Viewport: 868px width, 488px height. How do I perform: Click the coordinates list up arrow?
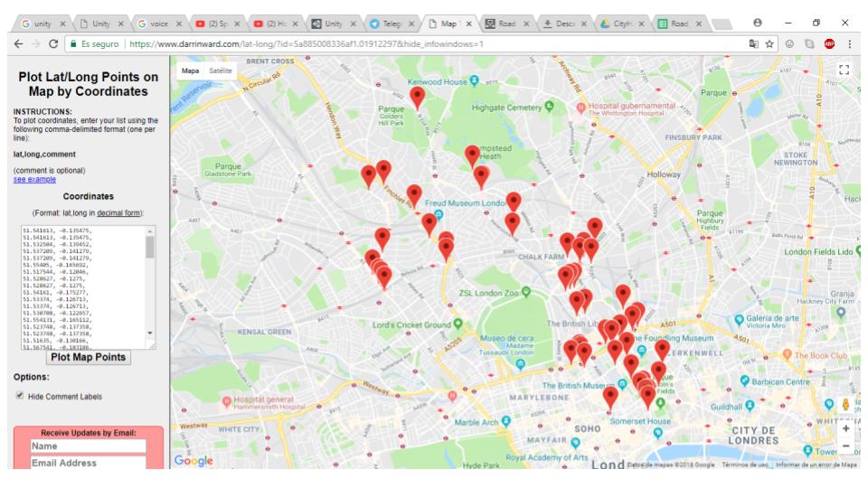click(150, 230)
